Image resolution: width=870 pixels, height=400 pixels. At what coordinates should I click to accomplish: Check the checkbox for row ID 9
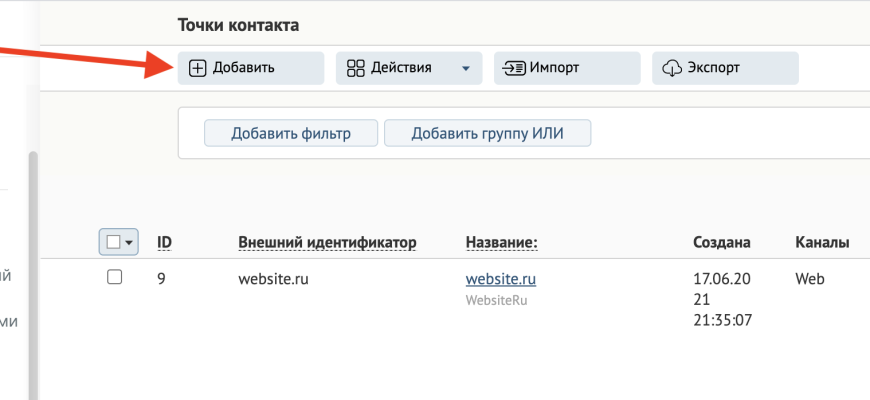coord(114,278)
